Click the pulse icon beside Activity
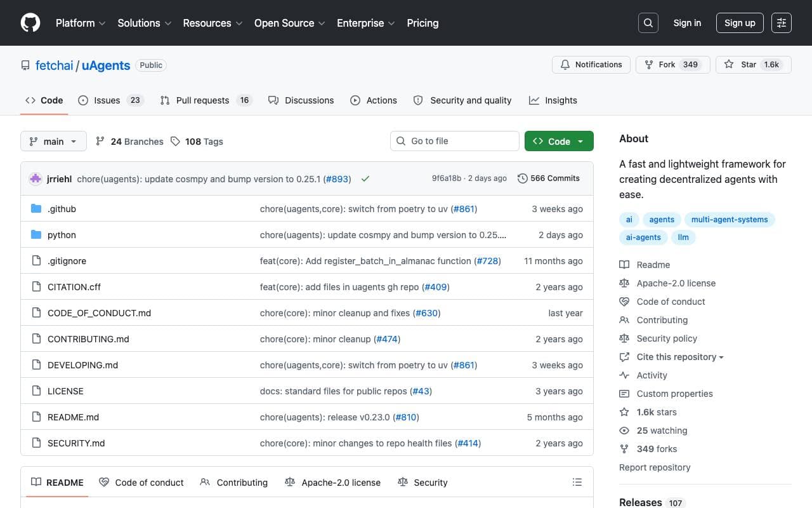 tap(624, 375)
